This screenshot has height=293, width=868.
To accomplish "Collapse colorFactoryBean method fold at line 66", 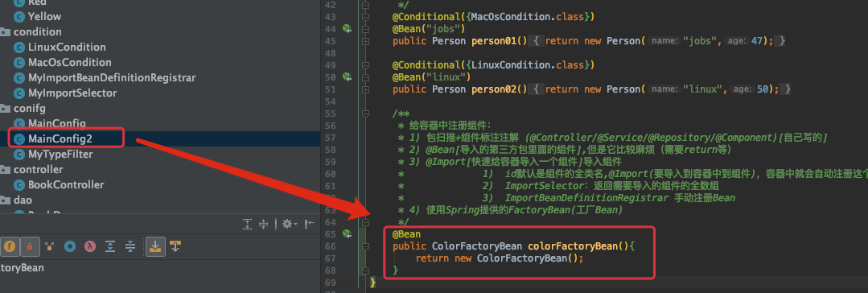I will (x=365, y=246).
